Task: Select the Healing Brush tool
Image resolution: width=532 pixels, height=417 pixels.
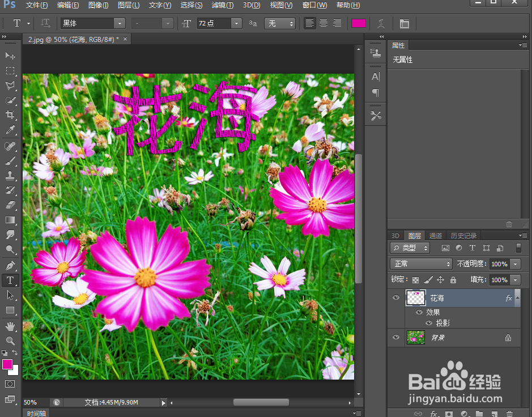Action: click(10, 146)
